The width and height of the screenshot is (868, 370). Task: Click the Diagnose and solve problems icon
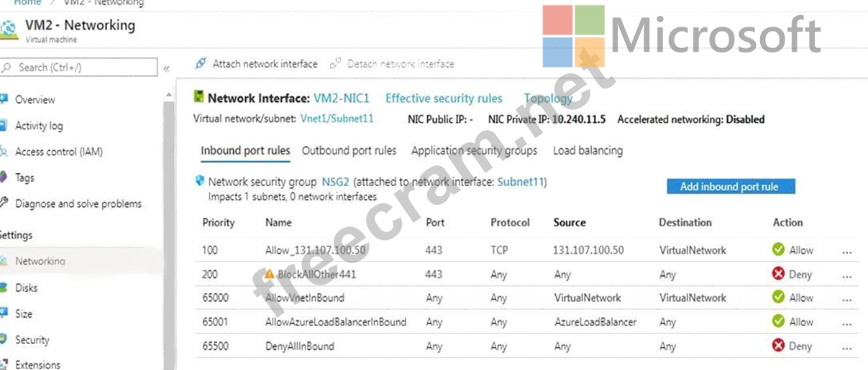pos(4,203)
